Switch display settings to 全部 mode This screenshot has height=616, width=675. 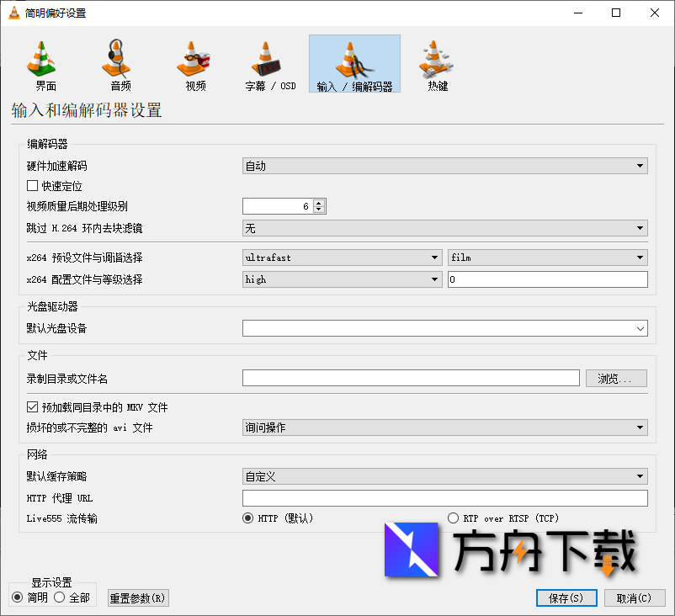pos(60,597)
